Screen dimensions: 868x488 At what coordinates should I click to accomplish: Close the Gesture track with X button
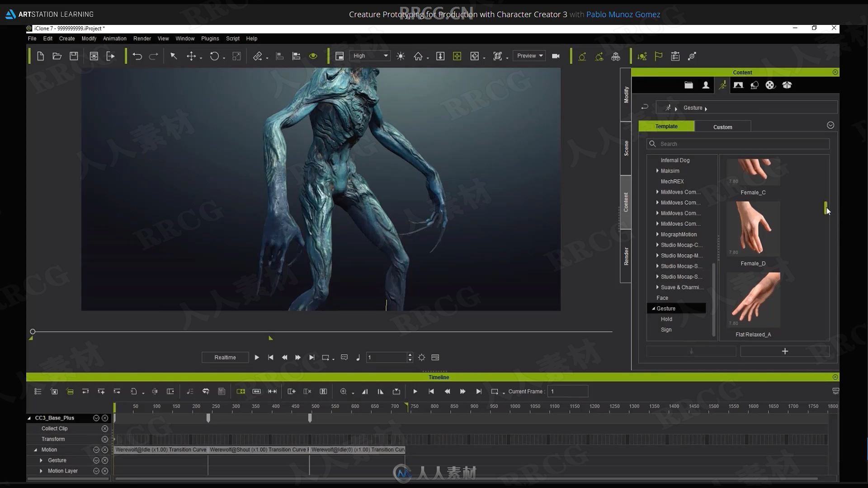[105, 460]
